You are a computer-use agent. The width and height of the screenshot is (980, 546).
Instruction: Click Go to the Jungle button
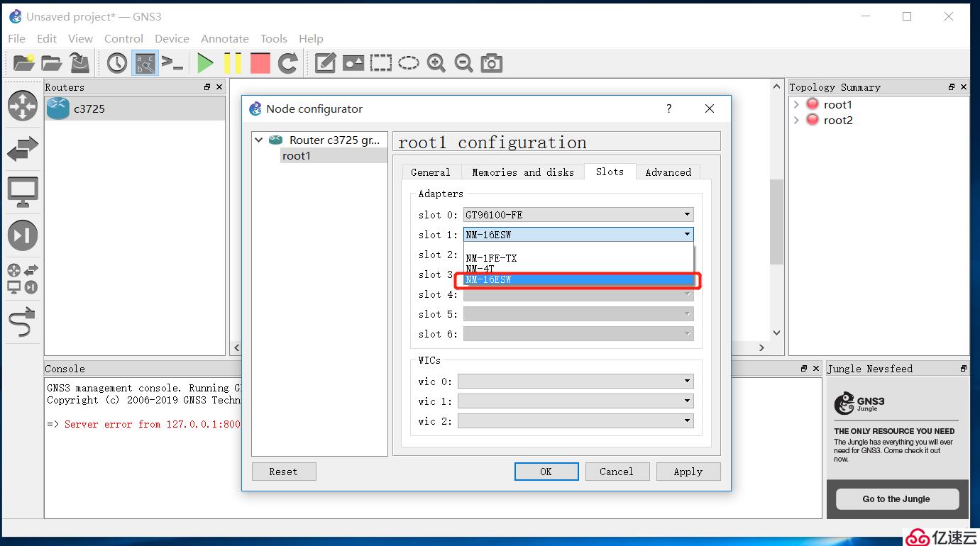pos(897,498)
